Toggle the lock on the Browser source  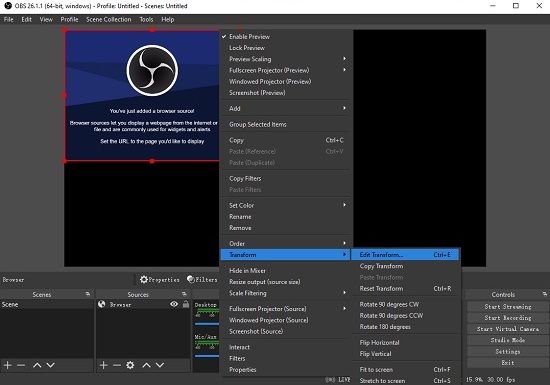tap(186, 304)
